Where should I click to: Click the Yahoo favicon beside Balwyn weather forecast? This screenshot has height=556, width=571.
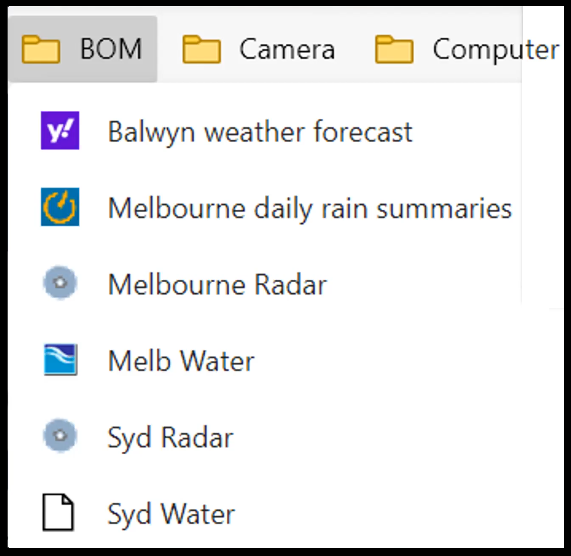click(x=60, y=130)
